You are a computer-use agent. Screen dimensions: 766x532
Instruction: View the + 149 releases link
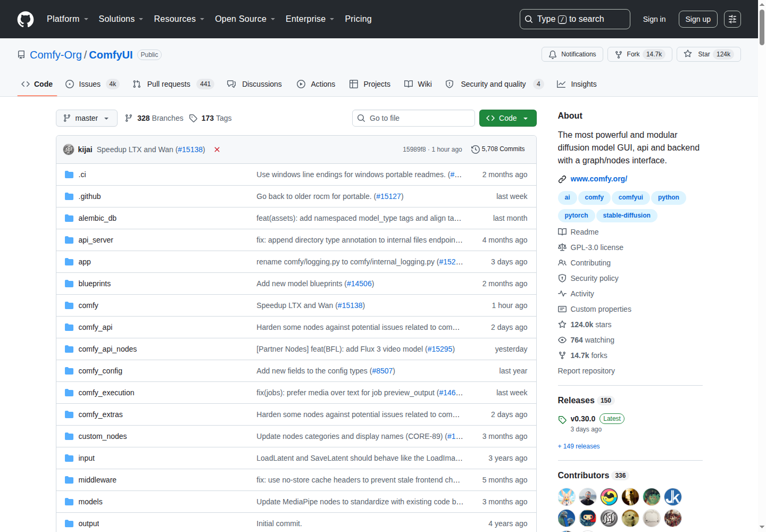[579, 446]
